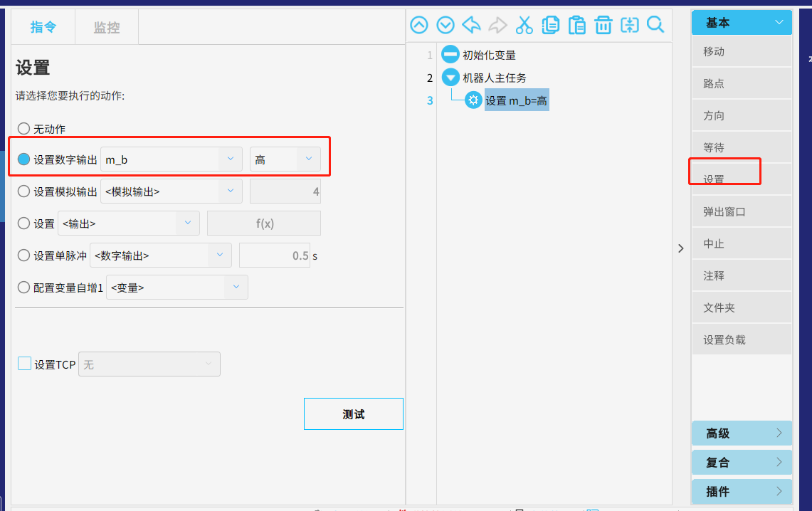Image resolution: width=812 pixels, height=511 pixels.
Task: Expand the 高级 command category
Action: click(742, 433)
